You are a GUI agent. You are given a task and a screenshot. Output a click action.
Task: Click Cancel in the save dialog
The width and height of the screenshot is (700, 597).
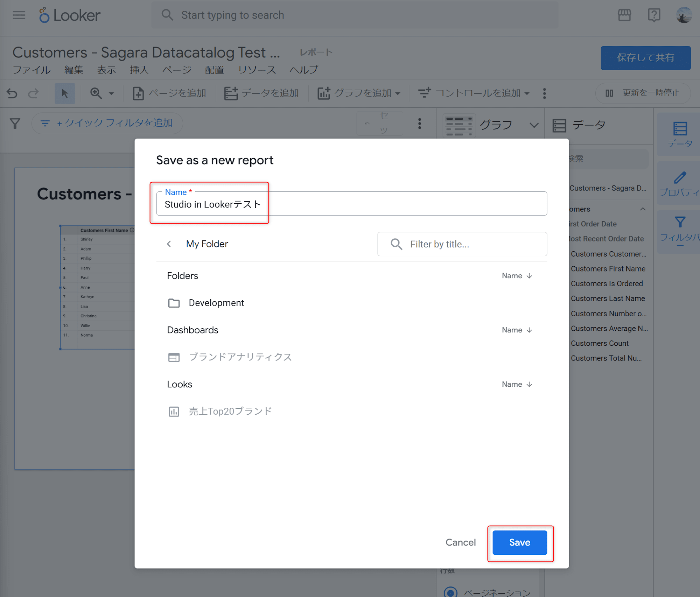point(460,542)
